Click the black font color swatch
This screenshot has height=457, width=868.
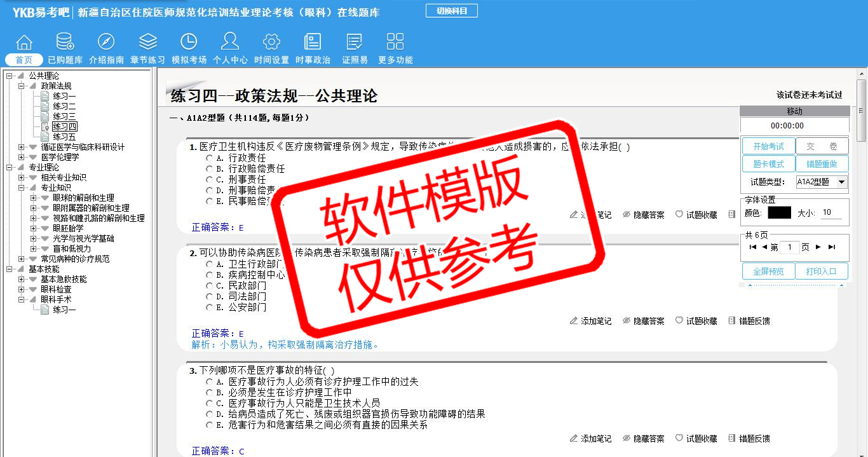point(779,213)
